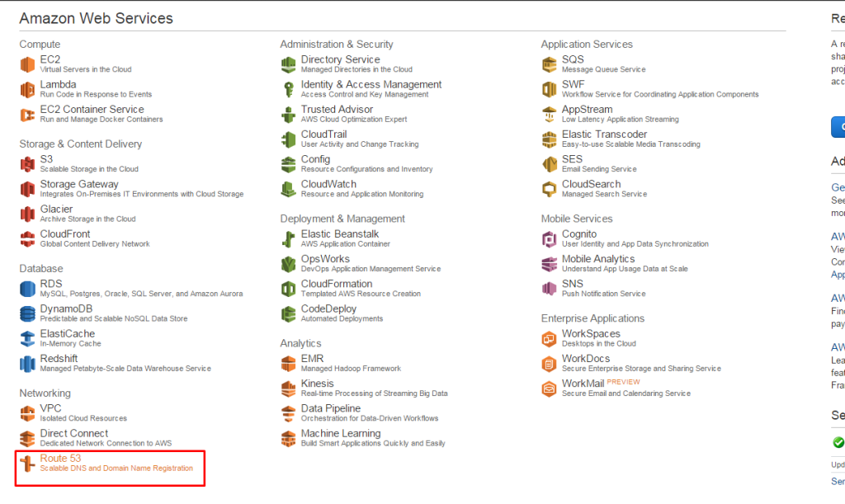845x504 pixels.
Task: Click the CloudSearch icon
Action: click(549, 189)
